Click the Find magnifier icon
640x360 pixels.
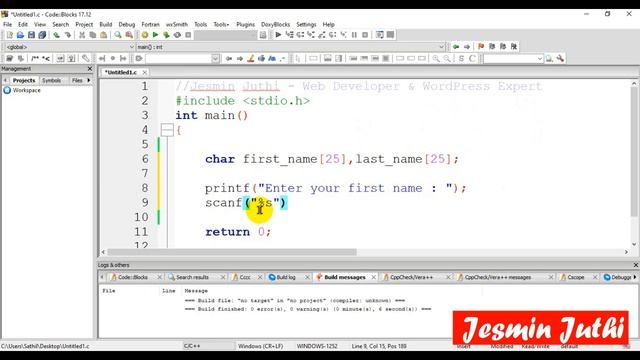(118, 35)
